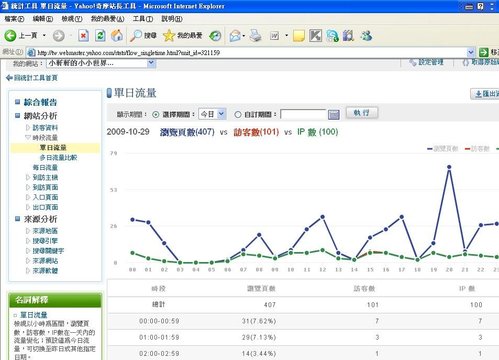This screenshot has height=360, width=499.
Task: Open the 我的最愛 favorites star toolbar button
Action: 182,35
